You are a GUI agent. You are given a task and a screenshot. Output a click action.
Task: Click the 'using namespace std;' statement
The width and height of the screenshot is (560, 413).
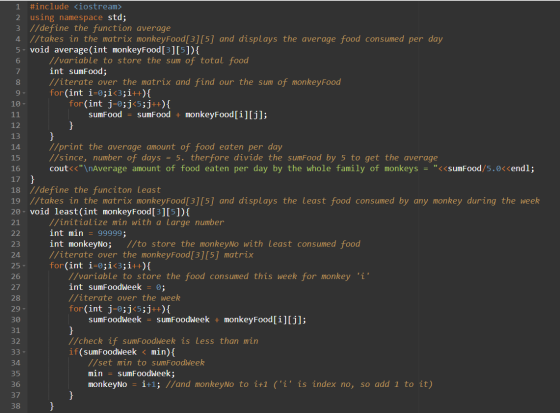tap(78, 18)
